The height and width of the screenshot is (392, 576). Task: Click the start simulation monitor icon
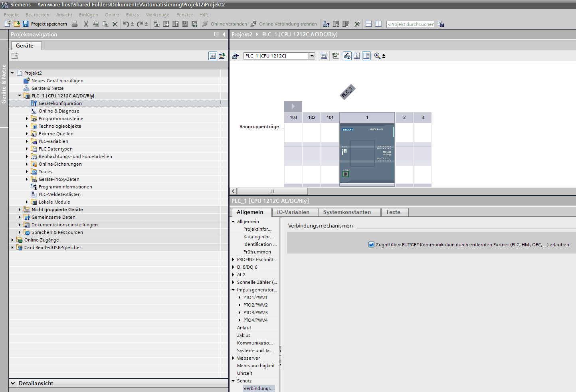click(185, 24)
